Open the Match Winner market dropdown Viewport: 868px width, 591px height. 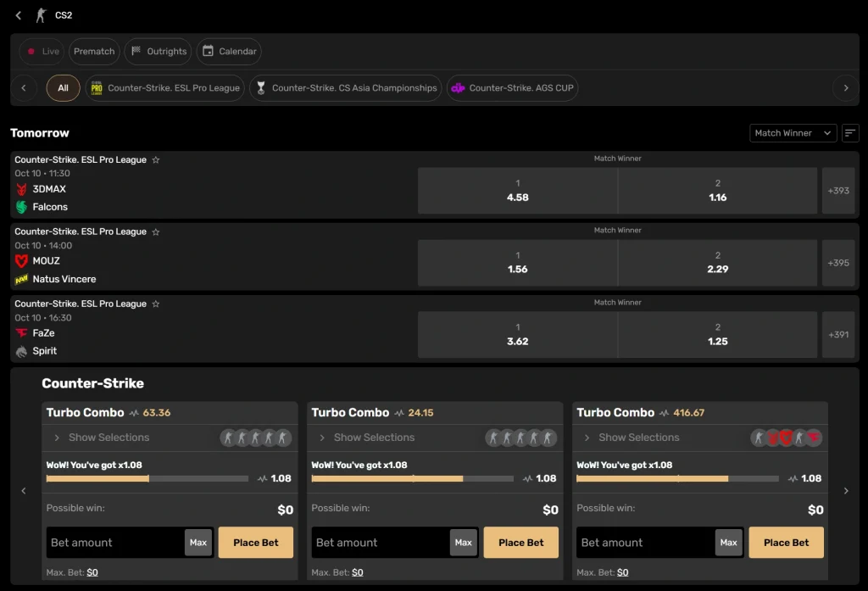coord(793,133)
